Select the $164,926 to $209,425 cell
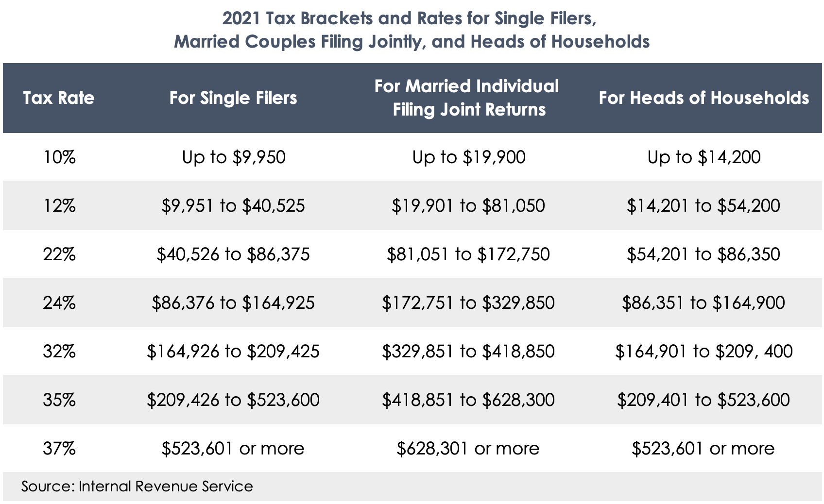This screenshot has height=504, width=824. [233, 352]
